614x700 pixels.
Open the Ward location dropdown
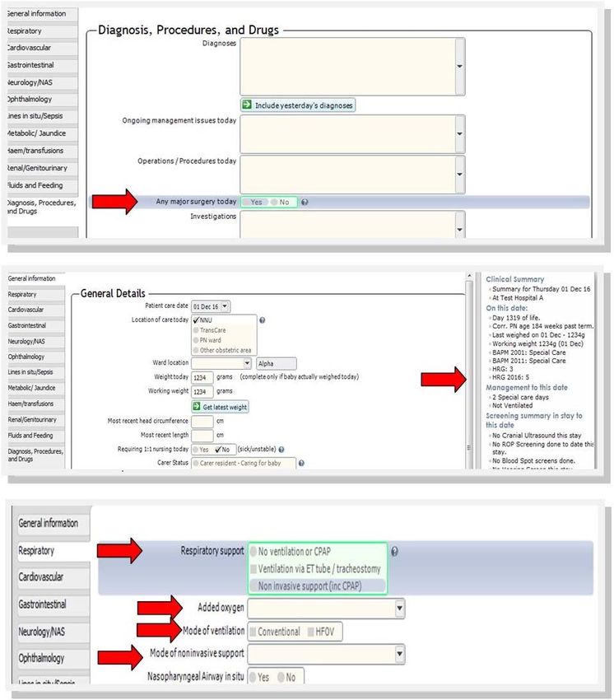click(247, 363)
